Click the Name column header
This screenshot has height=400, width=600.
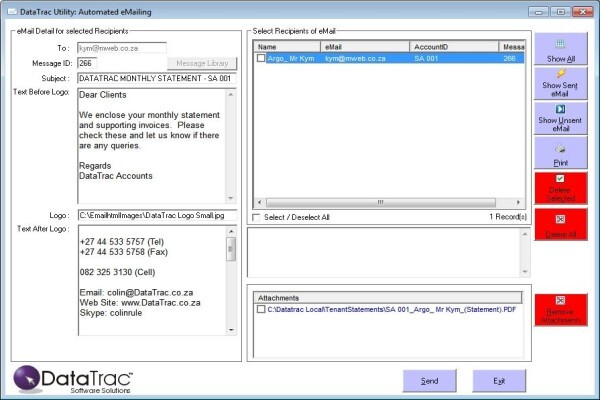point(287,47)
